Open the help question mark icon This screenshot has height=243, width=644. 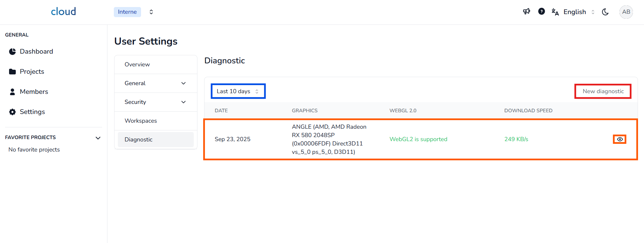pos(541,12)
